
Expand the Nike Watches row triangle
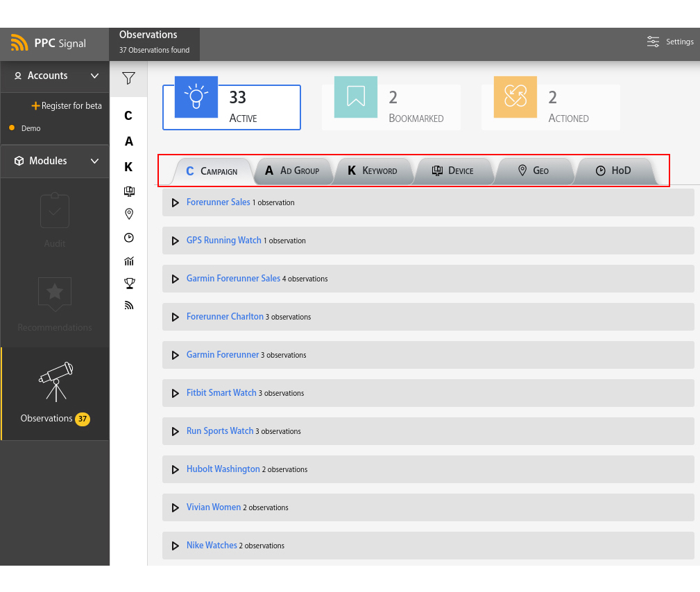[x=175, y=546]
